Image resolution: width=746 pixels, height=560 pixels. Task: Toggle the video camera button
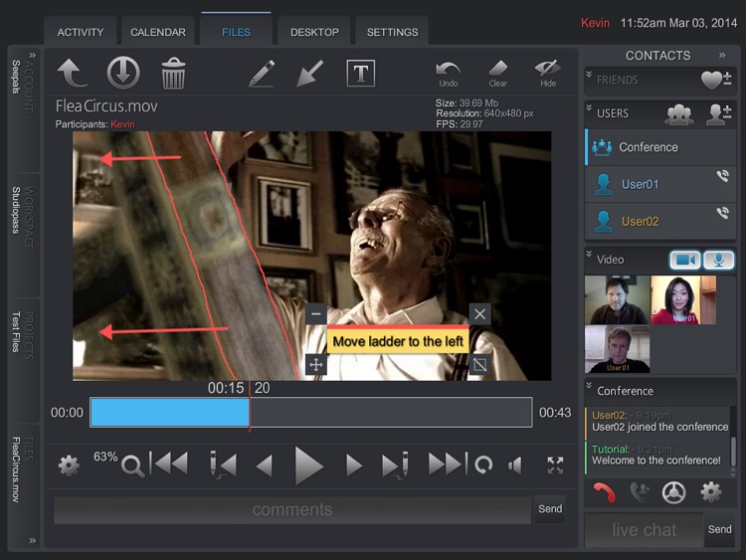point(684,260)
